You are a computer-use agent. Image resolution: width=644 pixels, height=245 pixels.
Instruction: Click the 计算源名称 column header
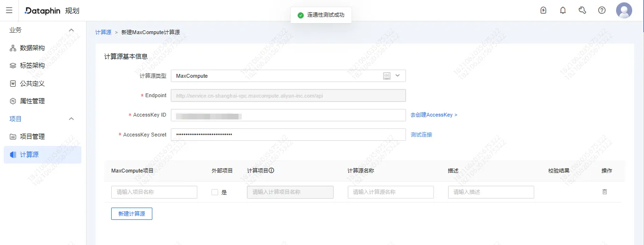[361, 171]
